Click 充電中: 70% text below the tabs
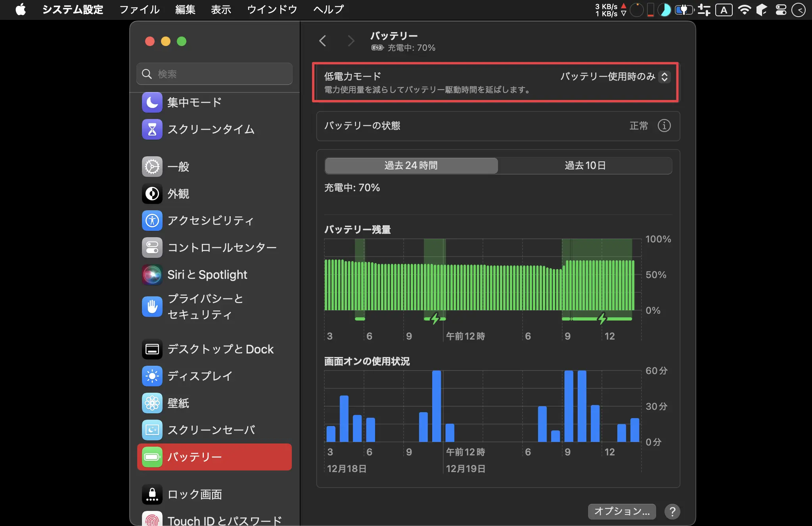The width and height of the screenshot is (812, 526). point(352,188)
